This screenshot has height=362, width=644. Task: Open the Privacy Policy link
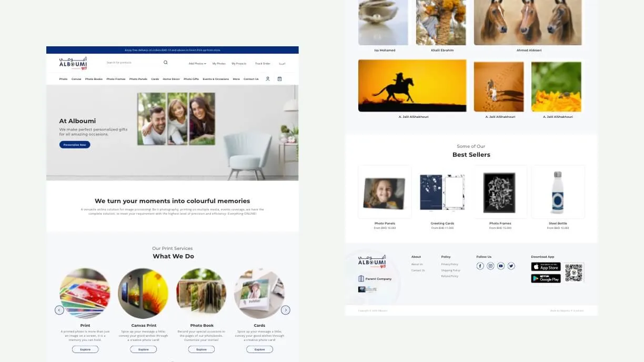(450, 264)
